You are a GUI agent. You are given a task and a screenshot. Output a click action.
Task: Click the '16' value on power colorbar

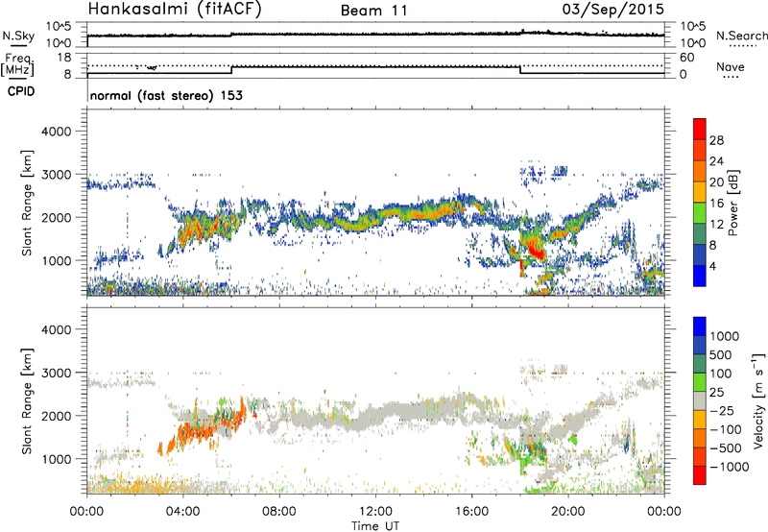pyautogui.click(x=716, y=204)
